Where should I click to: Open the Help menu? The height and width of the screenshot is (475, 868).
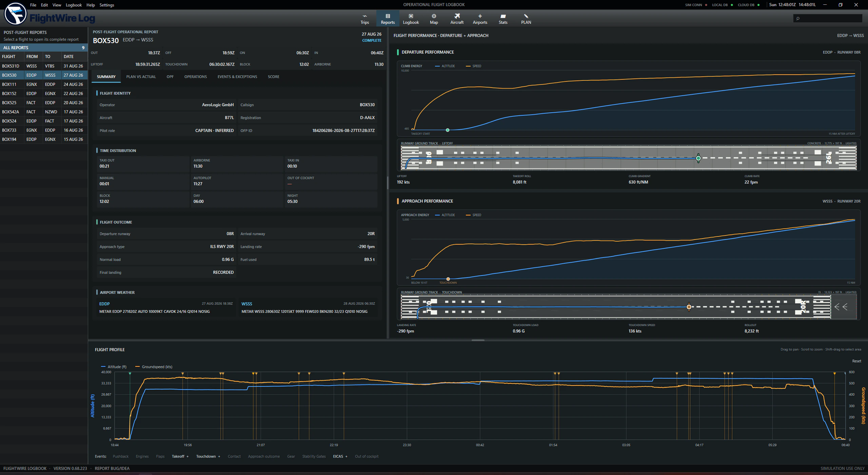(91, 5)
